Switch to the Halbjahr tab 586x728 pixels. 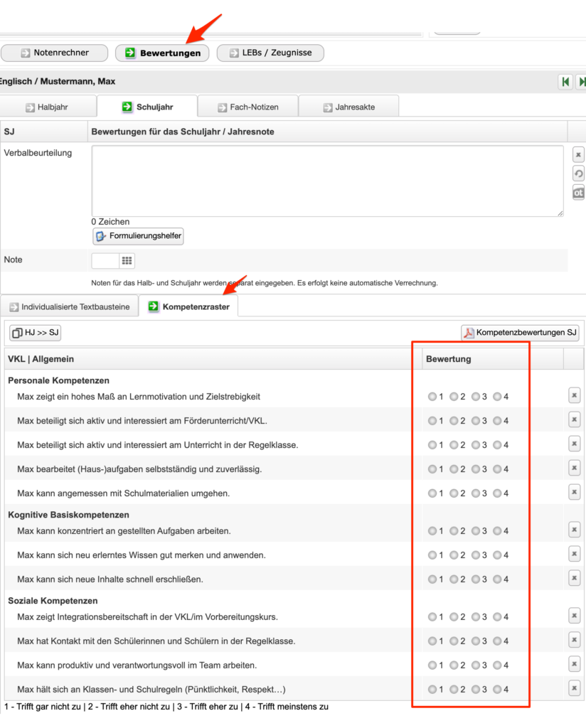(48, 107)
